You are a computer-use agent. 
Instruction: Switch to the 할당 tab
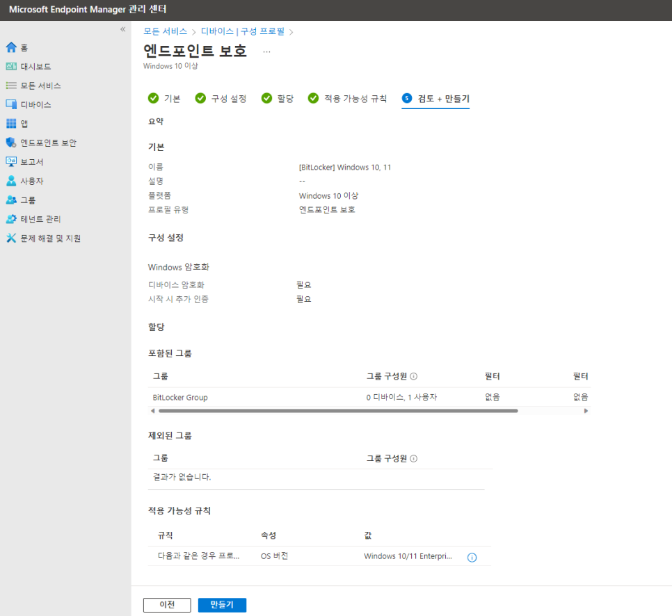pos(278,99)
